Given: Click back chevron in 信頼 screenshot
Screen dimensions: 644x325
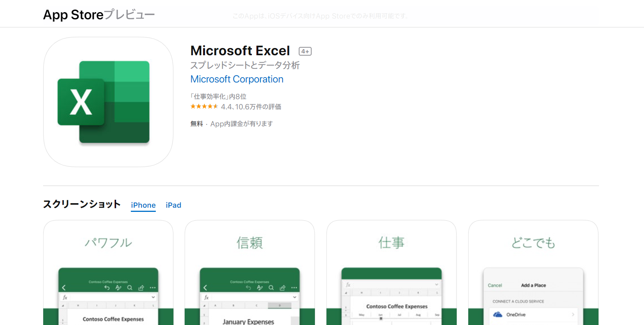Looking at the screenshot, I should pyautogui.click(x=205, y=288).
